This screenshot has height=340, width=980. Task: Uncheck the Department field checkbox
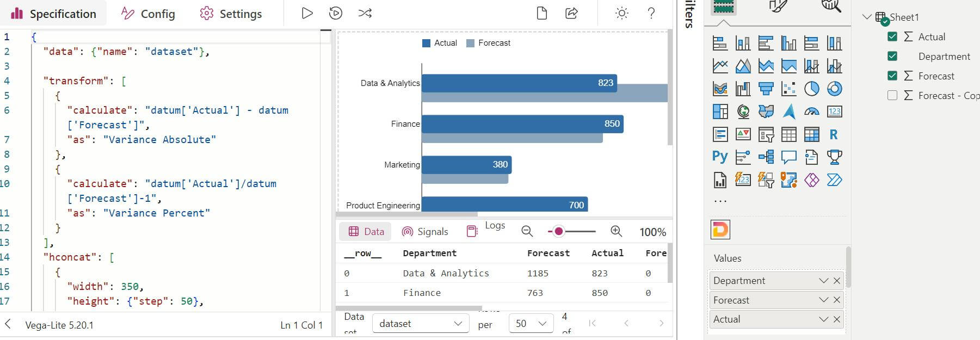tap(892, 56)
